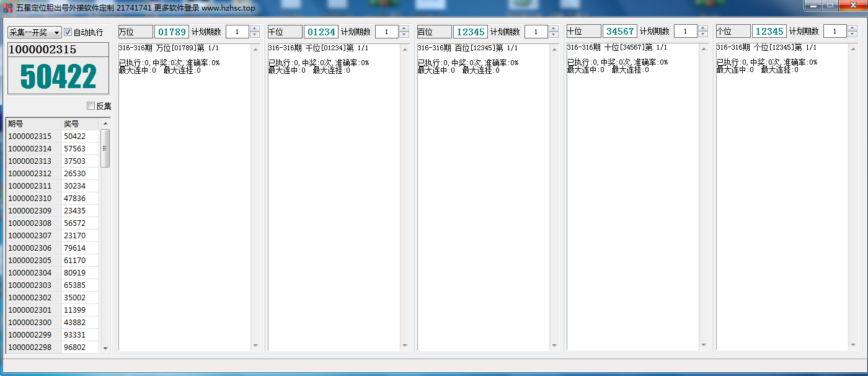The width and height of the screenshot is (868, 376).
Task: Select row 1000002301 in history list
Action: [x=53, y=310]
